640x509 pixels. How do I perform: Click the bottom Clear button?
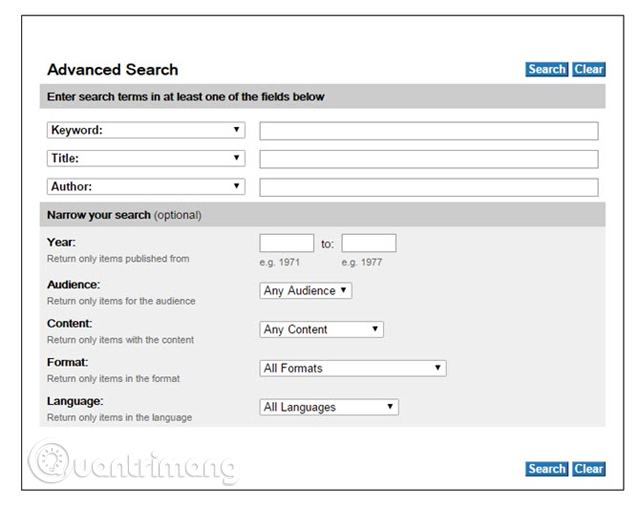coord(589,469)
